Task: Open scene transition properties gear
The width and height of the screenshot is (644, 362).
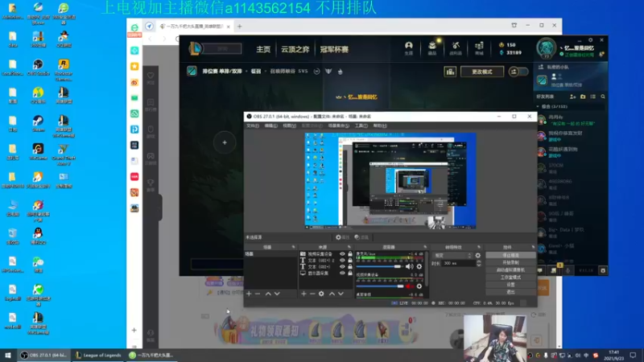Action: coord(477,255)
